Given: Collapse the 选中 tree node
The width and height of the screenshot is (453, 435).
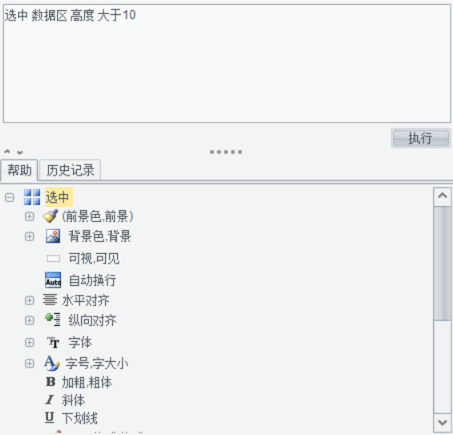Looking at the screenshot, I should click(x=10, y=197).
